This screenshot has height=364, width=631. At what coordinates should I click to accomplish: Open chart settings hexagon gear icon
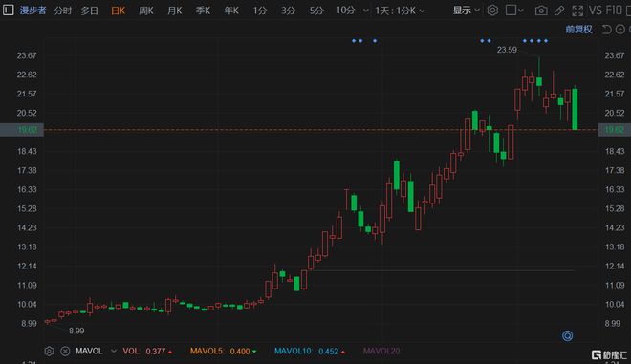coord(492,11)
